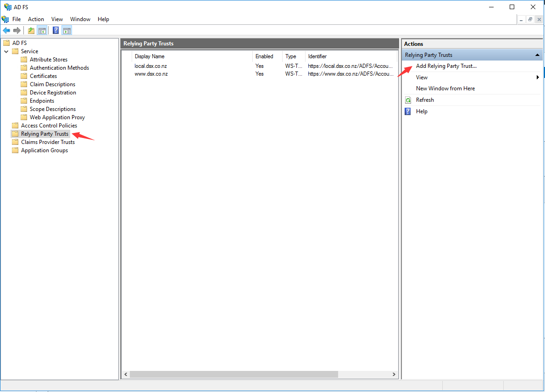Select Web Application Proxy in tree
The width and height of the screenshot is (545, 392).
click(57, 117)
